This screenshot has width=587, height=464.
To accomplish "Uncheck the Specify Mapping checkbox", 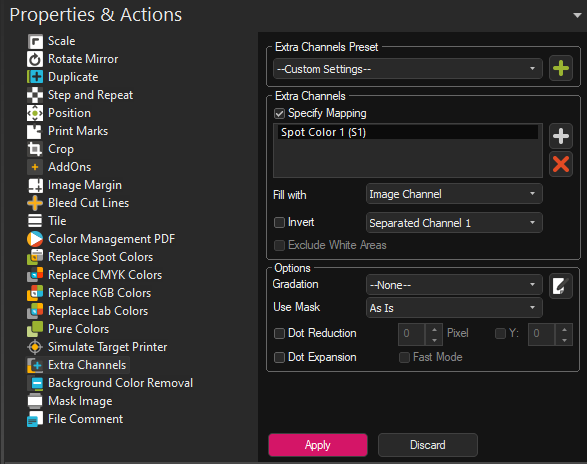I will pos(279,113).
